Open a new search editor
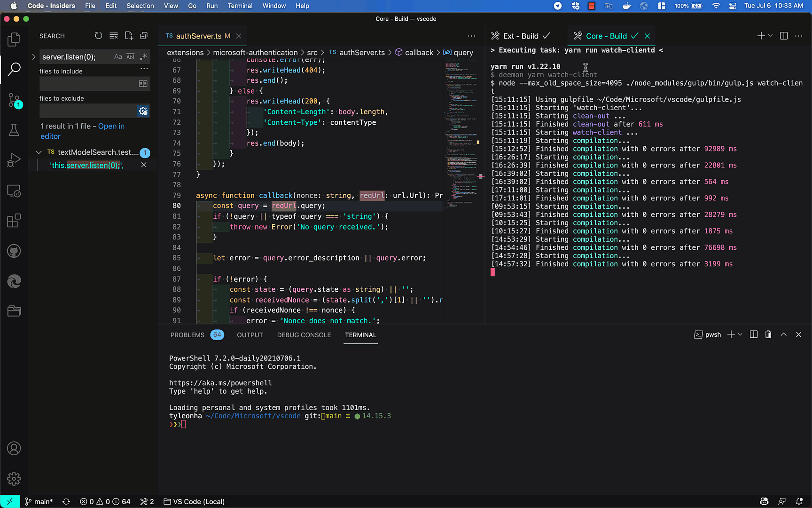 129,36
